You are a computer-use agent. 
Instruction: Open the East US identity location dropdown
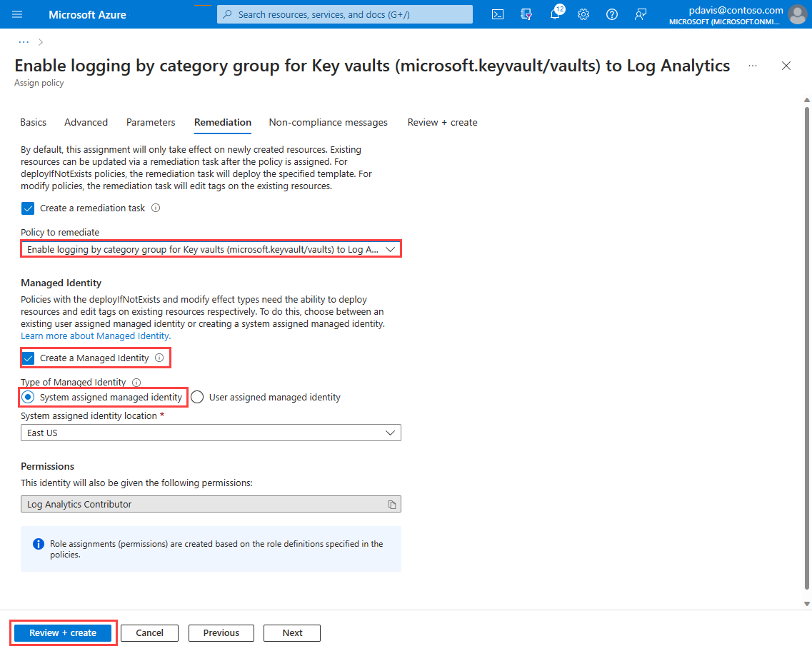point(211,433)
